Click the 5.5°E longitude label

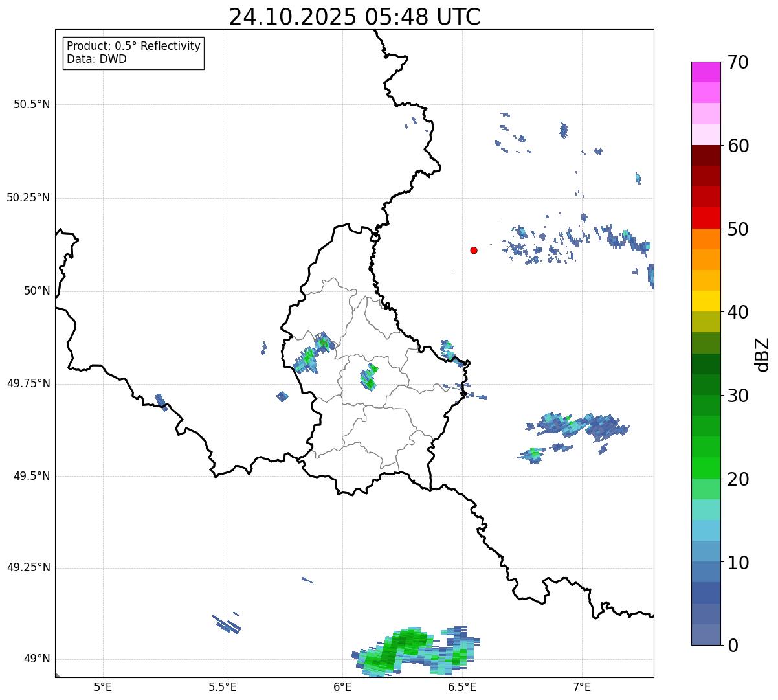pyautogui.click(x=223, y=686)
